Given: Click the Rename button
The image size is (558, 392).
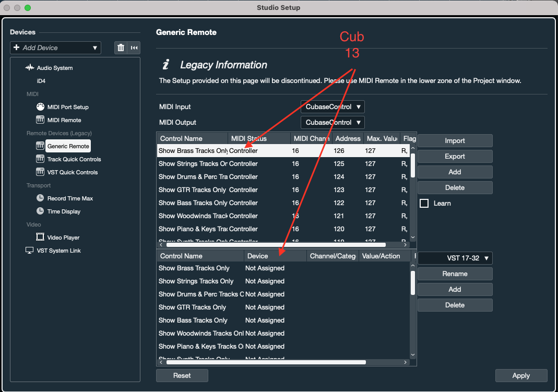Looking at the screenshot, I should tap(455, 274).
